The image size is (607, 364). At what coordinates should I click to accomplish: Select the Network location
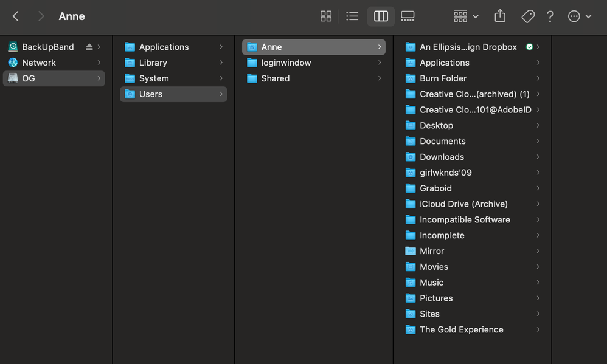click(39, 63)
